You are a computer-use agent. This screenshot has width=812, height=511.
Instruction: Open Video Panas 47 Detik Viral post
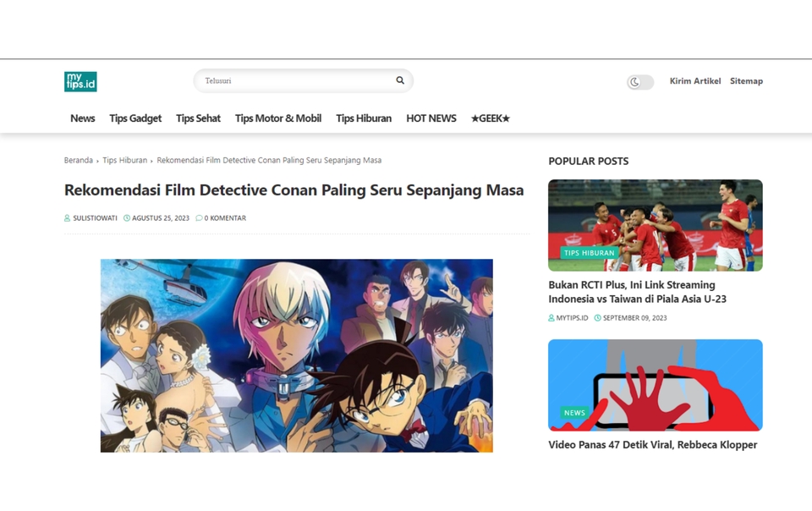[652, 445]
